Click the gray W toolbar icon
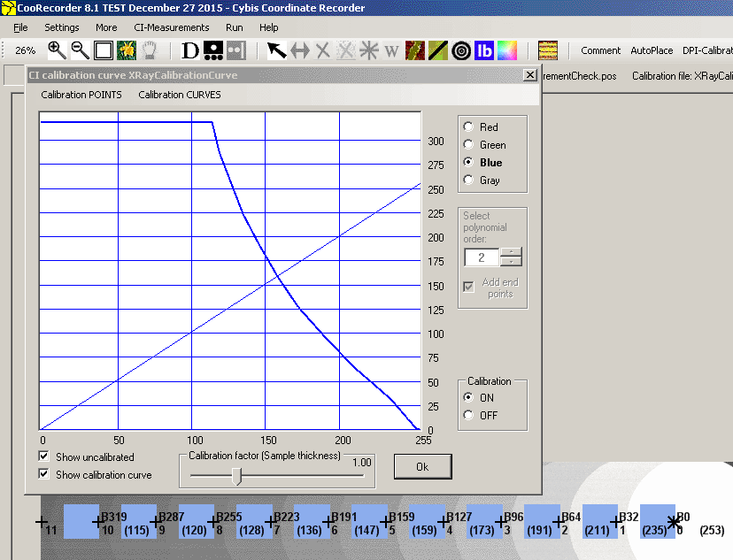 pyautogui.click(x=392, y=50)
